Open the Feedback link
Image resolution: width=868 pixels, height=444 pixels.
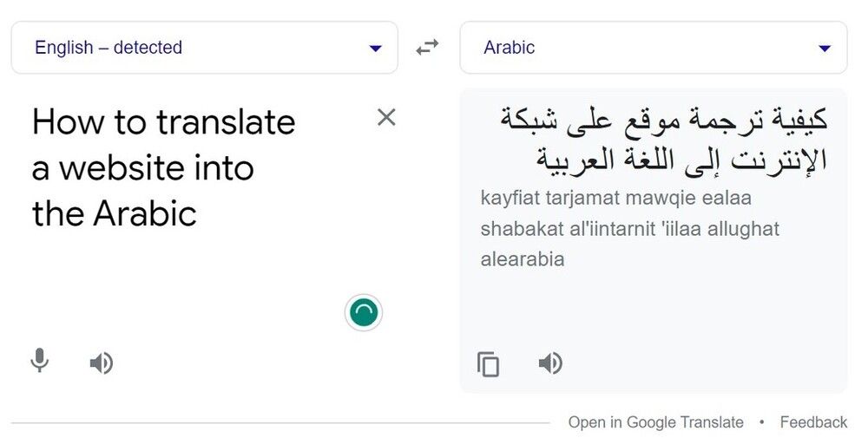[813, 422]
